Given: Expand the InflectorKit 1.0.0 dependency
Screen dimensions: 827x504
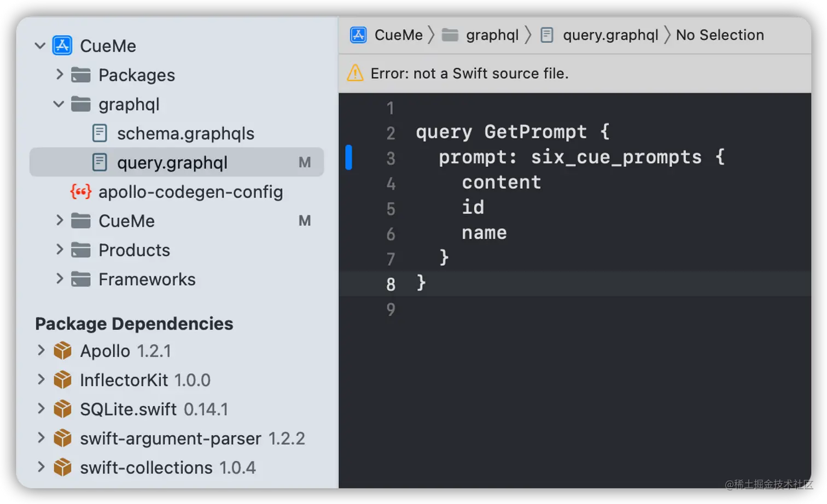Looking at the screenshot, I should click(41, 379).
